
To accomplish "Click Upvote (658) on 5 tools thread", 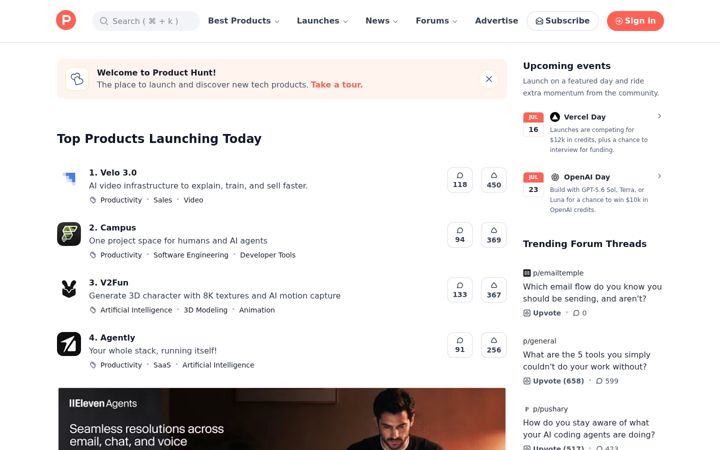I will pos(554,381).
